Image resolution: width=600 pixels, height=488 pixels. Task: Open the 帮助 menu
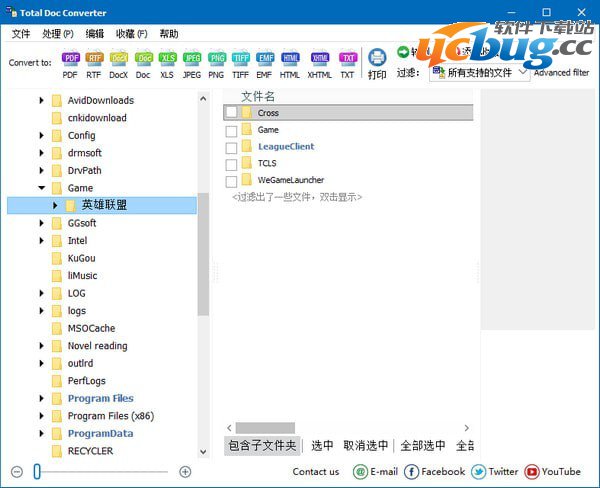(169, 34)
